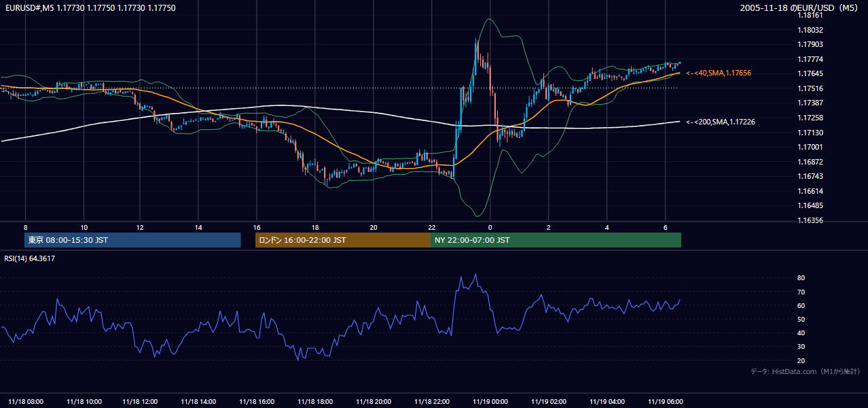Click the bottom time label 11/19 02:00
Screen dimensions: 868x408
(x=548, y=401)
